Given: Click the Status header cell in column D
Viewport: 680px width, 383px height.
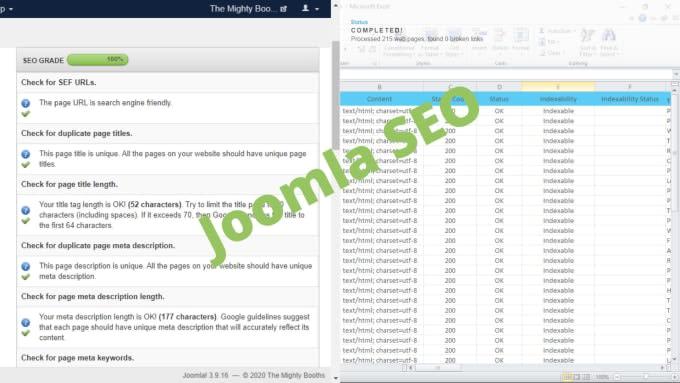Looking at the screenshot, I should pos(499,99).
